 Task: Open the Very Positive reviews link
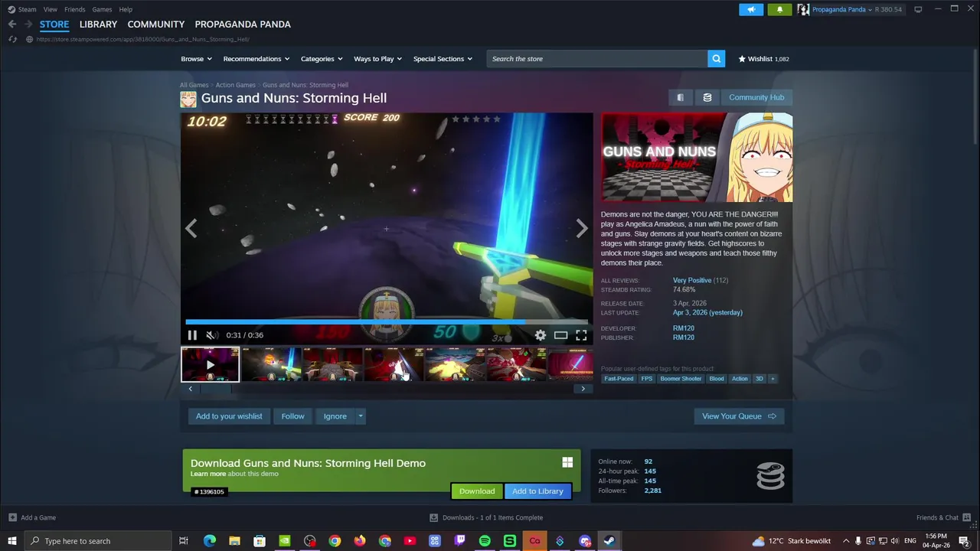coord(692,280)
